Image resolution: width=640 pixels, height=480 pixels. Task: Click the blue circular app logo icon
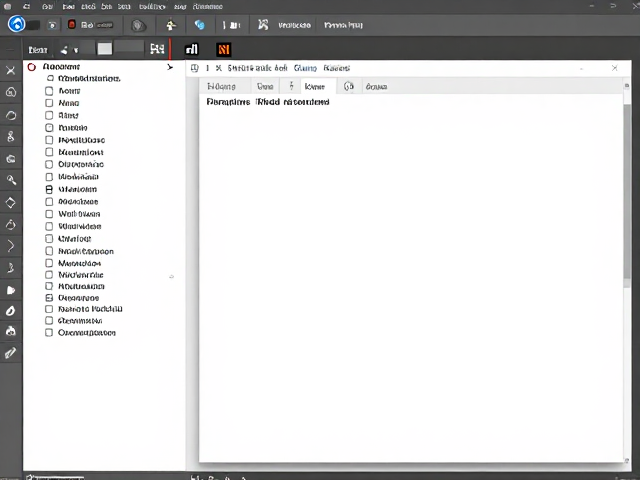[x=17, y=24]
